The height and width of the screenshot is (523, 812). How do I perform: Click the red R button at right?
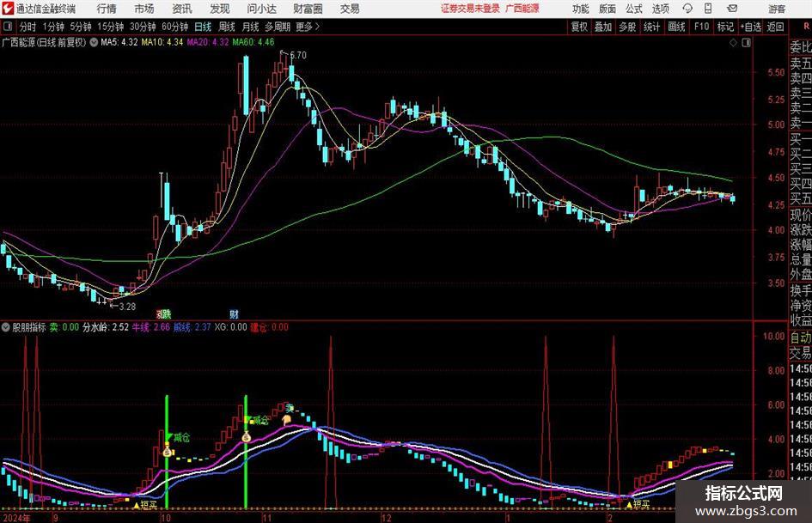(x=806, y=27)
